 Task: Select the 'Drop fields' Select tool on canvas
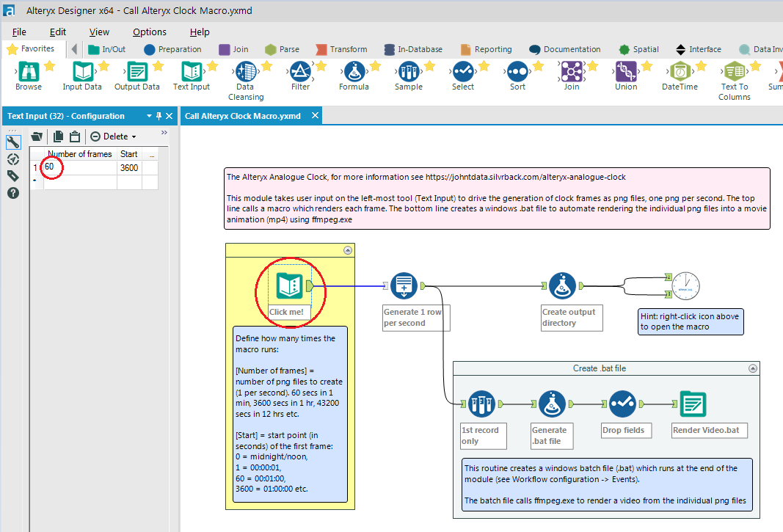[622, 404]
